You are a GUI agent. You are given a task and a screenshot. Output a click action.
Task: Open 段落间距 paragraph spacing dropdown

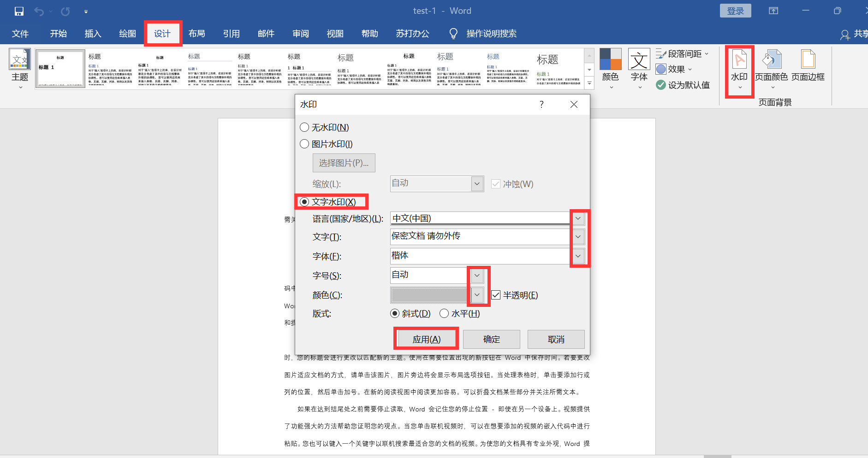682,54
